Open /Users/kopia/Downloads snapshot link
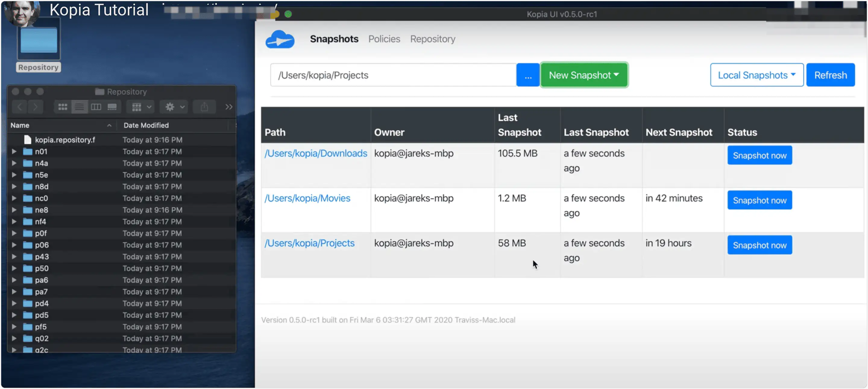 (x=316, y=154)
